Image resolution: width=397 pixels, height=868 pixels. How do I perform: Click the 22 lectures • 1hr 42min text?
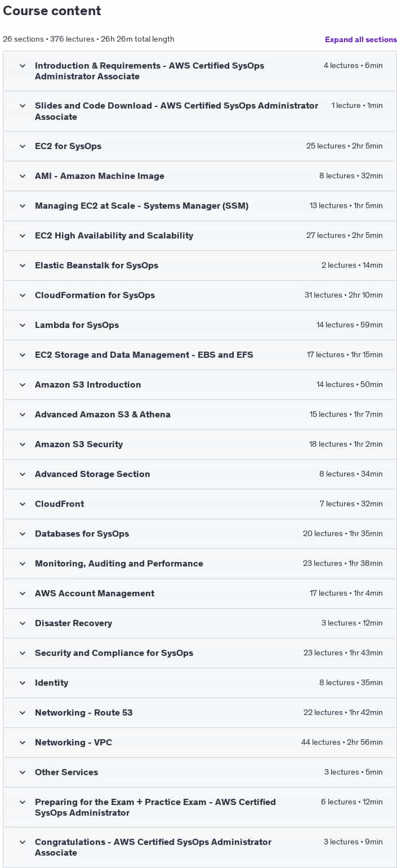point(343,713)
